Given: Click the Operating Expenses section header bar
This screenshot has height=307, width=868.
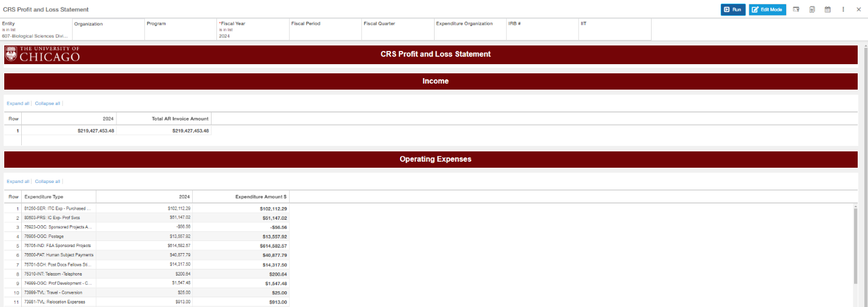Looking at the screenshot, I should [x=431, y=159].
